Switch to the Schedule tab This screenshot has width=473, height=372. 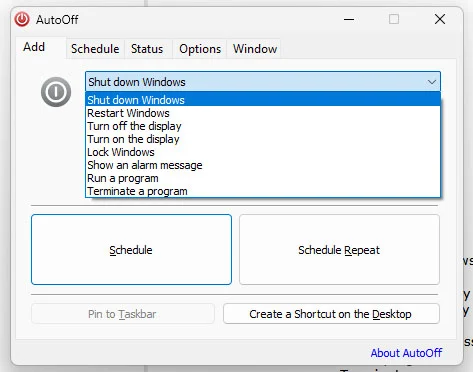tap(95, 49)
